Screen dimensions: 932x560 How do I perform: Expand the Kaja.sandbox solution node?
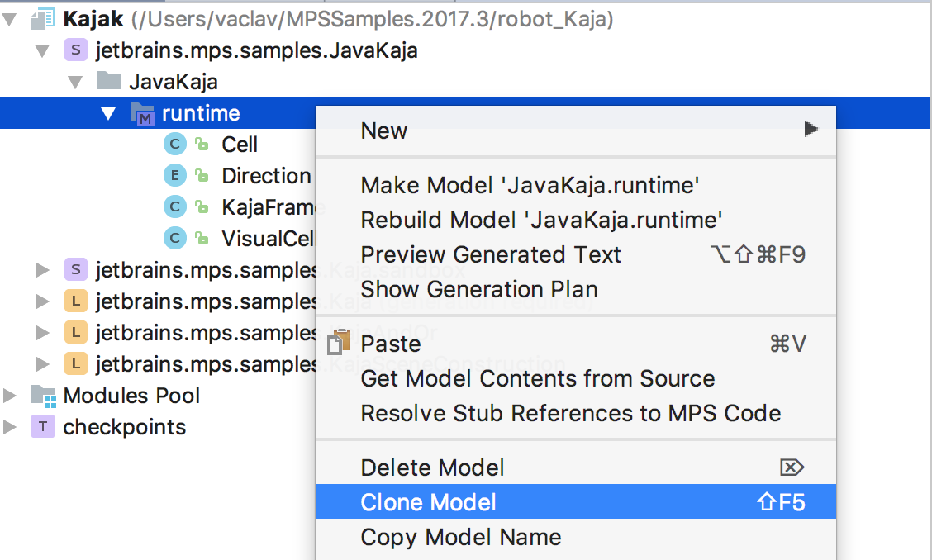[42, 270]
